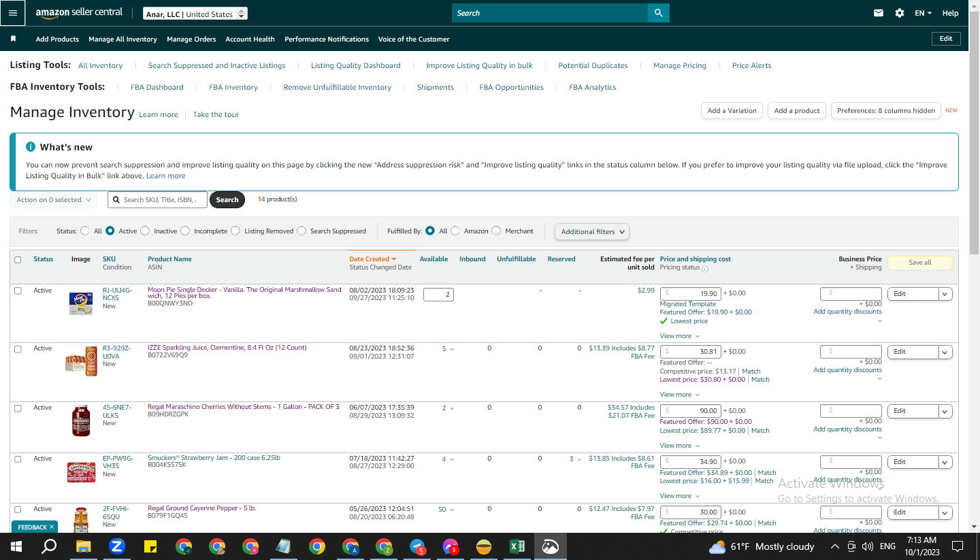Viewport: 980px width, 560px height.
Task: Check the Moon Pie row checkbox
Action: (18, 291)
